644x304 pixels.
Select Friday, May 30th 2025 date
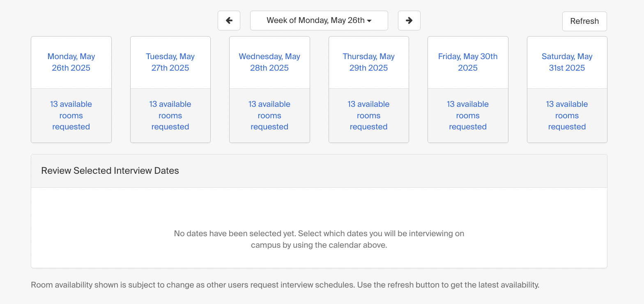(x=468, y=62)
